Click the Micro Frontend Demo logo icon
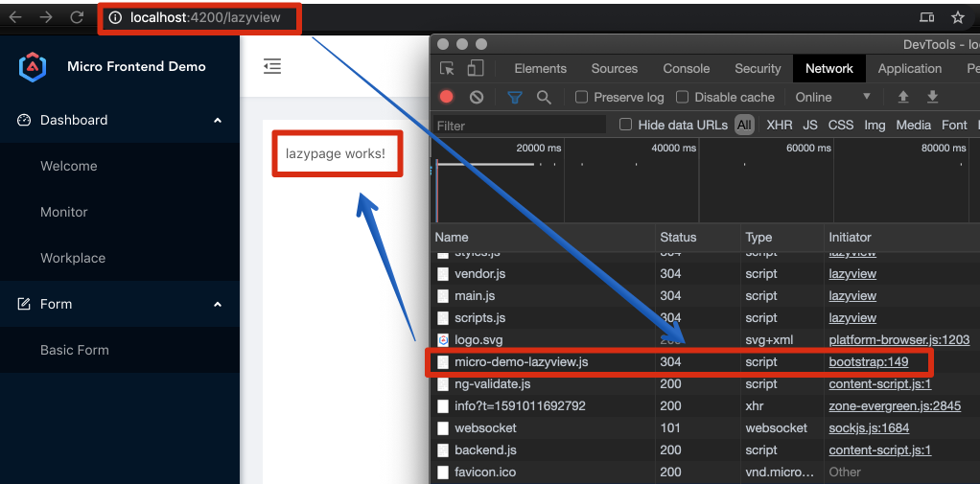 [x=33, y=67]
